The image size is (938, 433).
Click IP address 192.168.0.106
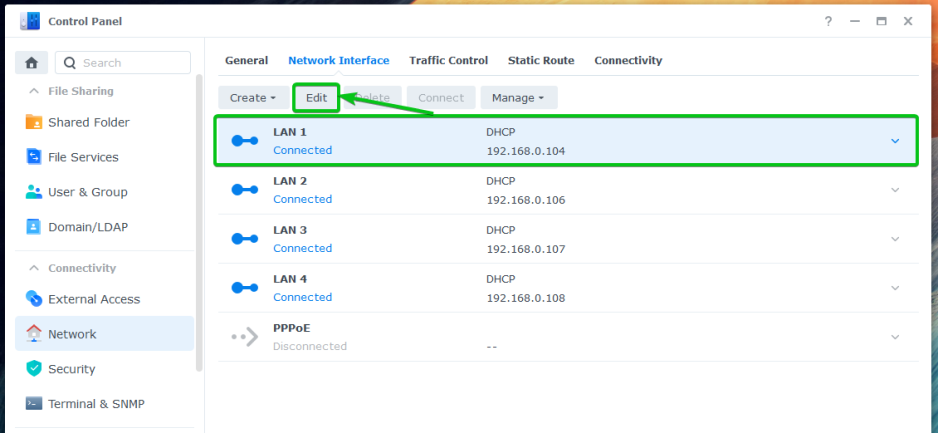click(526, 200)
